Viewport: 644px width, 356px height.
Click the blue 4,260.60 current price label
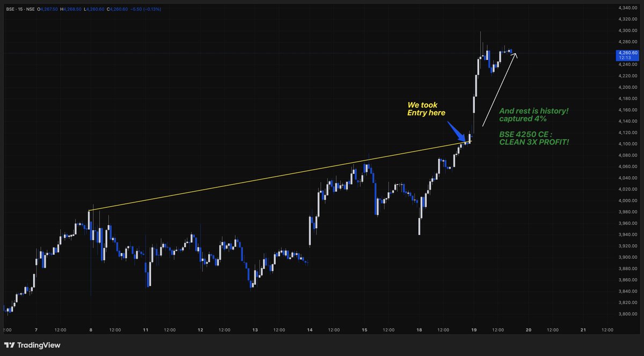627,53
